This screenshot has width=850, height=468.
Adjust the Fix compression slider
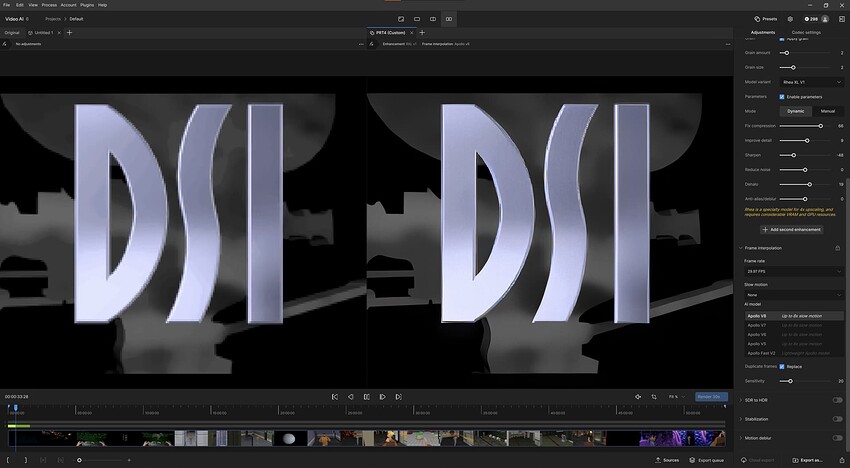[x=820, y=126]
